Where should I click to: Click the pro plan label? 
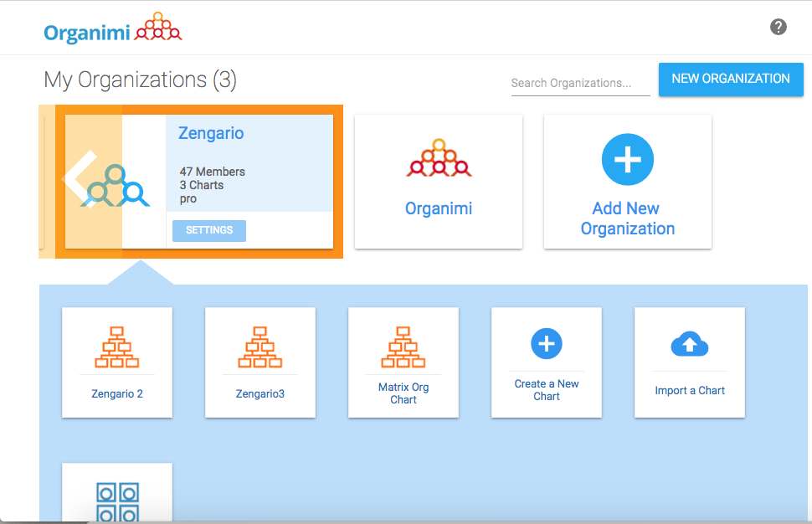(188, 199)
